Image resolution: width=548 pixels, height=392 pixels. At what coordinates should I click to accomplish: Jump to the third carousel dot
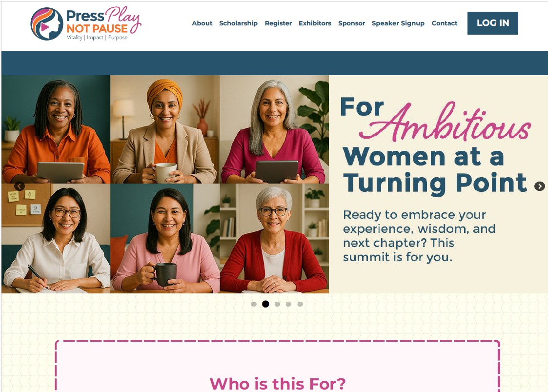click(x=277, y=304)
